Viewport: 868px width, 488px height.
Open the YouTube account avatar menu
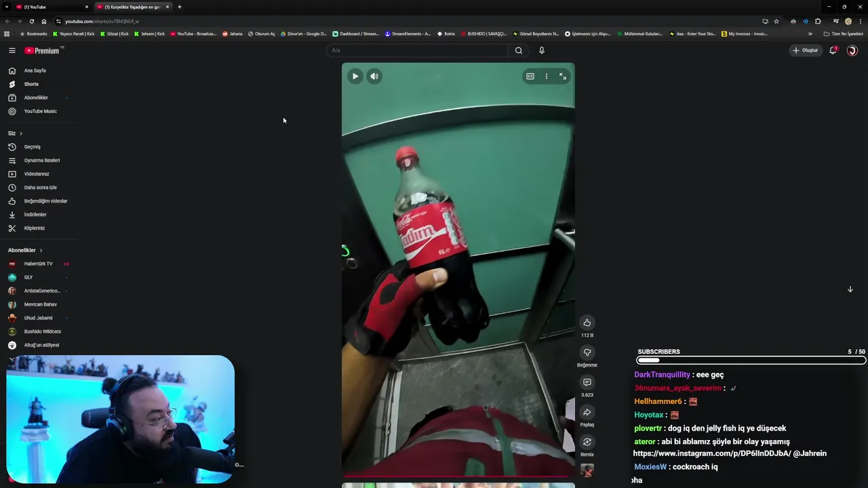tap(852, 50)
